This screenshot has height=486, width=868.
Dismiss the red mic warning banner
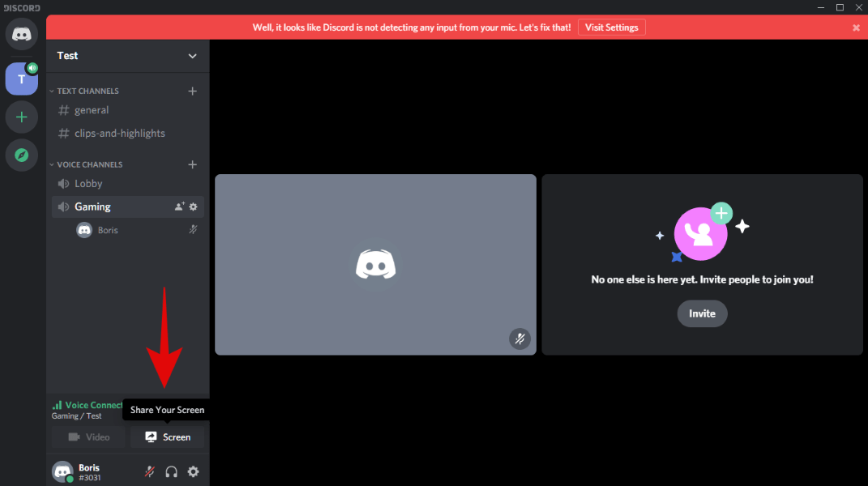click(x=856, y=28)
